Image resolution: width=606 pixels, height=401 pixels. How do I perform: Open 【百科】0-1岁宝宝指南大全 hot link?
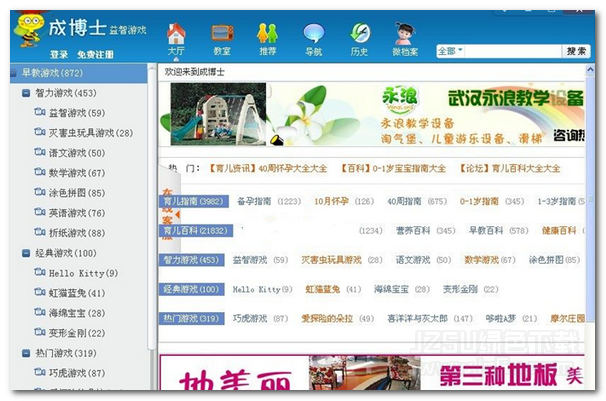[393, 168]
